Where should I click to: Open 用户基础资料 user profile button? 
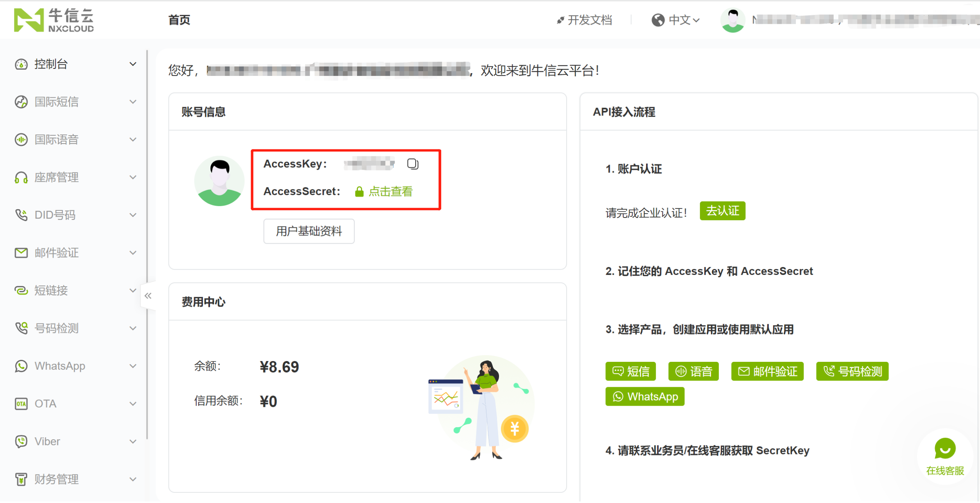point(309,231)
